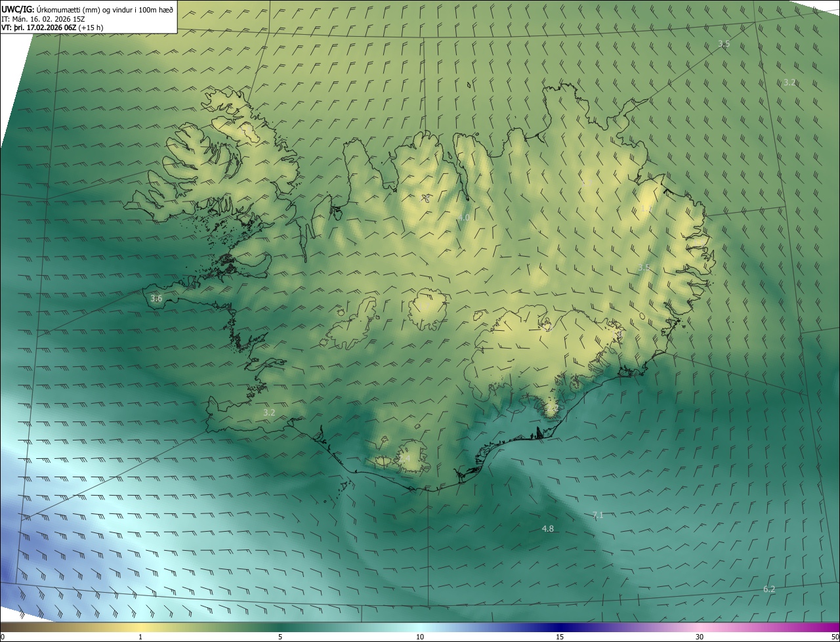
Task: Click the '0' tick on the color scale
Action: tap(3, 637)
